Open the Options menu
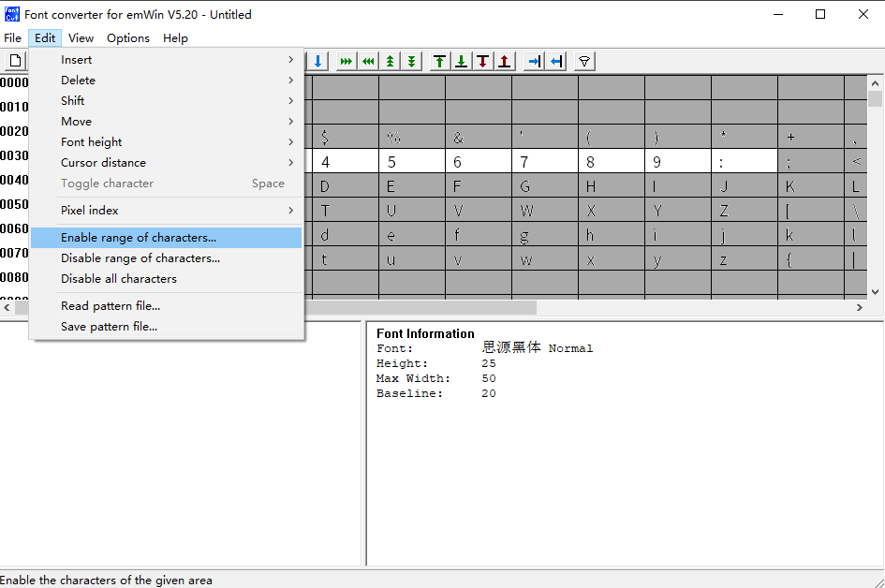This screenshot has height=588, width=885. click(128, 38)
